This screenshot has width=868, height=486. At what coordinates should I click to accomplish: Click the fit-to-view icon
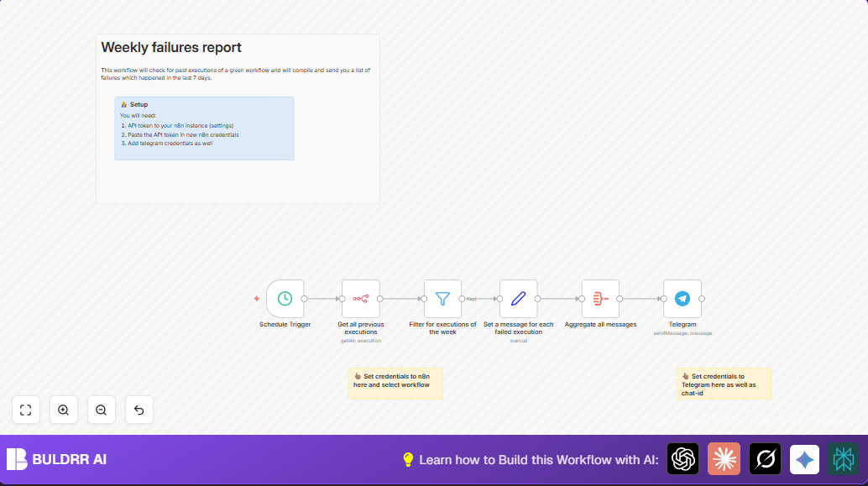tap(26, 410)
